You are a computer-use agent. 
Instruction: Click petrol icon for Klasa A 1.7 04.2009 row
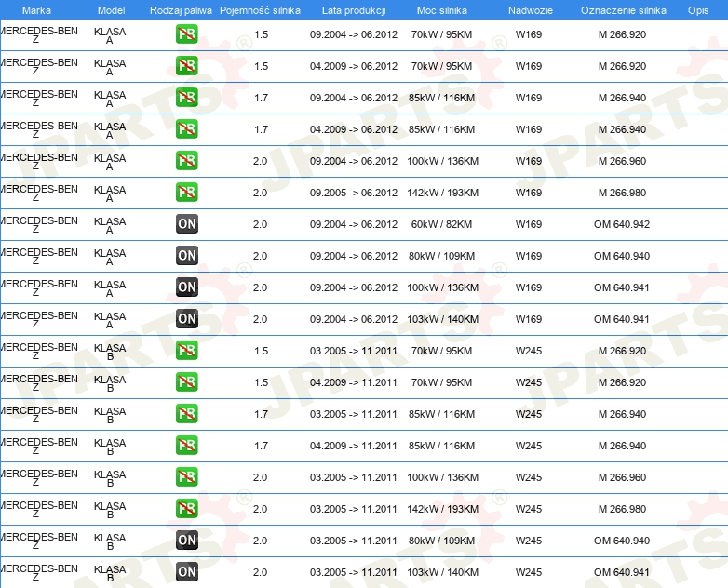point(186,129)
